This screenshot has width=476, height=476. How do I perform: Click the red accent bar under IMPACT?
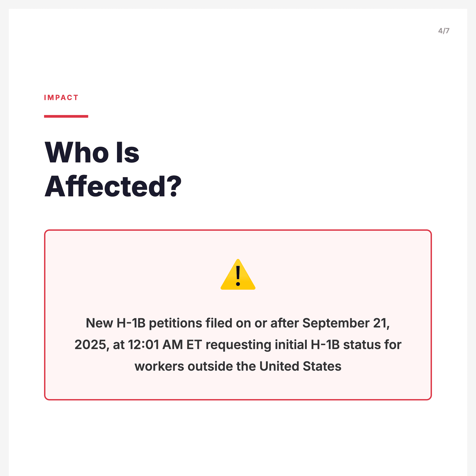tap(66, 116)
